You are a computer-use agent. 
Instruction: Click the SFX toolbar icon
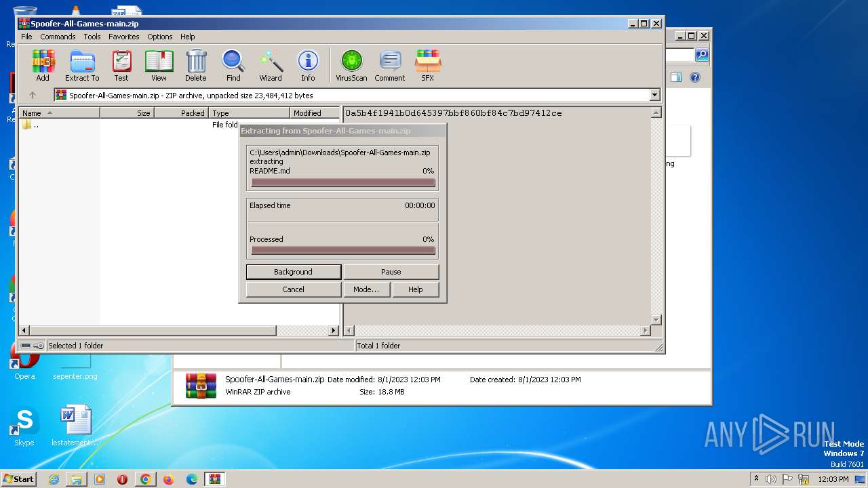427,66
